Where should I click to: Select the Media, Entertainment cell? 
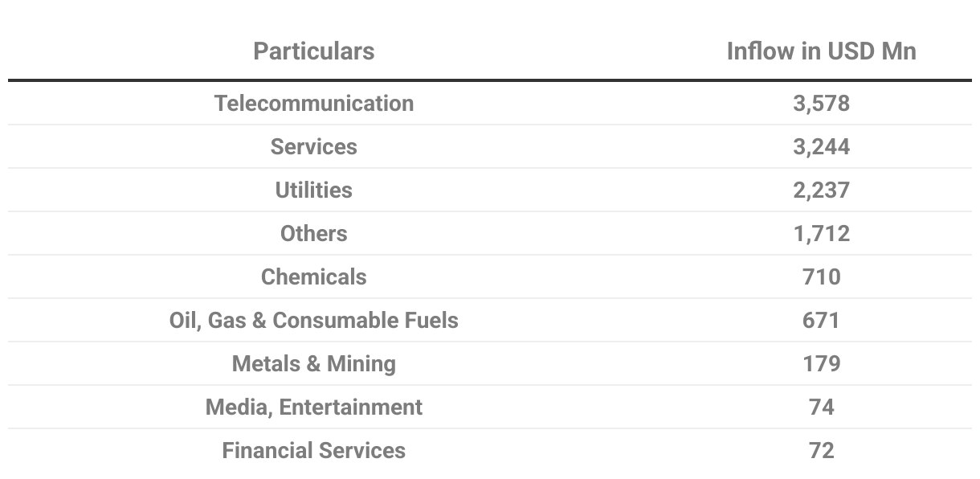(313, 407)
